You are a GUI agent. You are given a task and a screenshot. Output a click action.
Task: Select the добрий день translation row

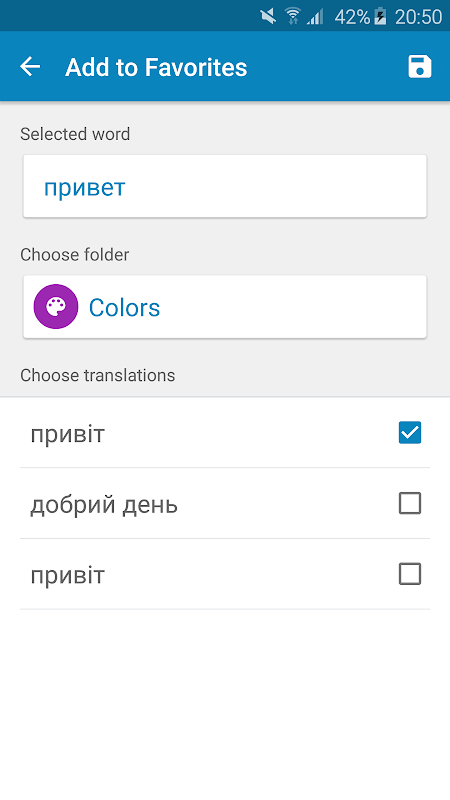pos(224,504)
